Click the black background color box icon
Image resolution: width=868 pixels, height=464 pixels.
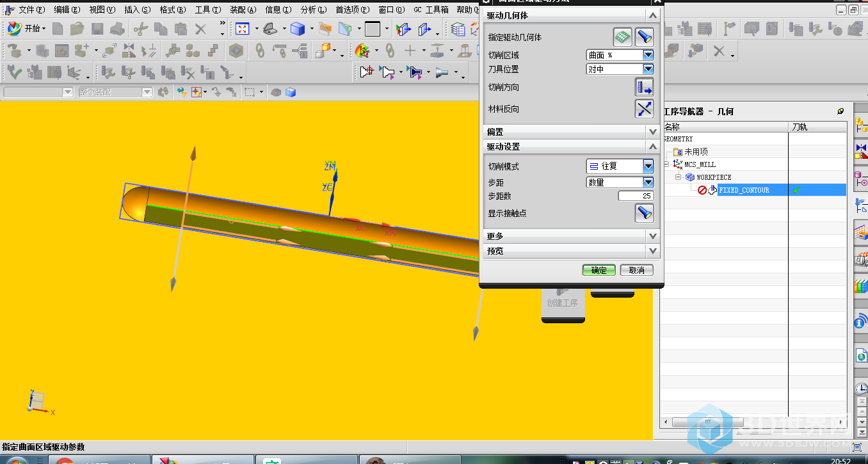pos(373,29)
